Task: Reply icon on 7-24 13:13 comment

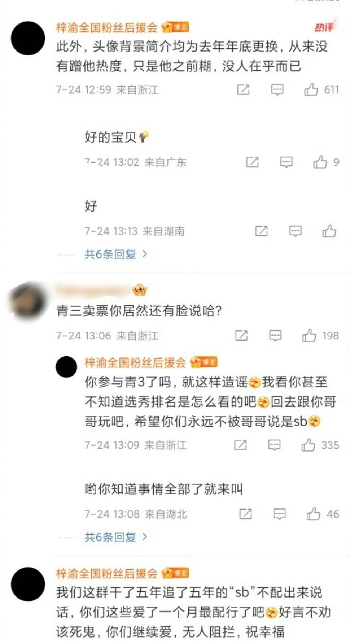Action: click(296, 231)
